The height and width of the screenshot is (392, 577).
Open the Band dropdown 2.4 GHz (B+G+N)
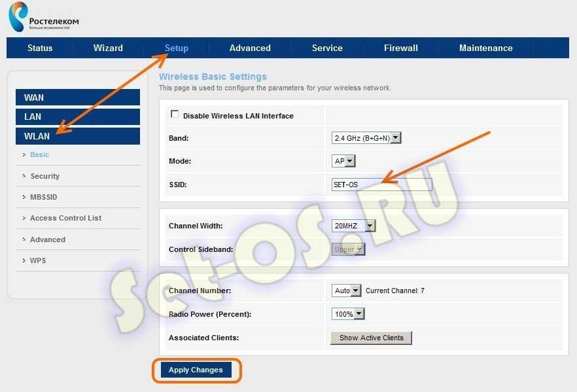pos(366,137)
